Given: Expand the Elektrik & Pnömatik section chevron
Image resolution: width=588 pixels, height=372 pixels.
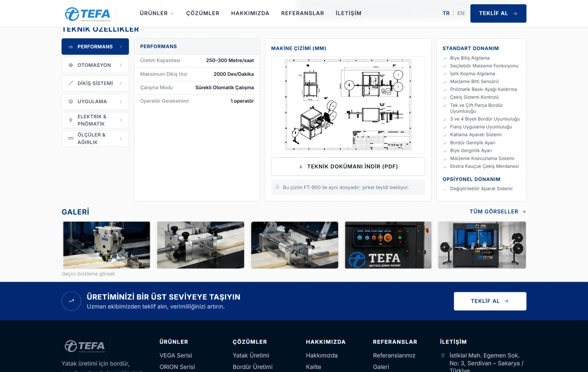Looking at the screenshot, I should tap(121, 120).
